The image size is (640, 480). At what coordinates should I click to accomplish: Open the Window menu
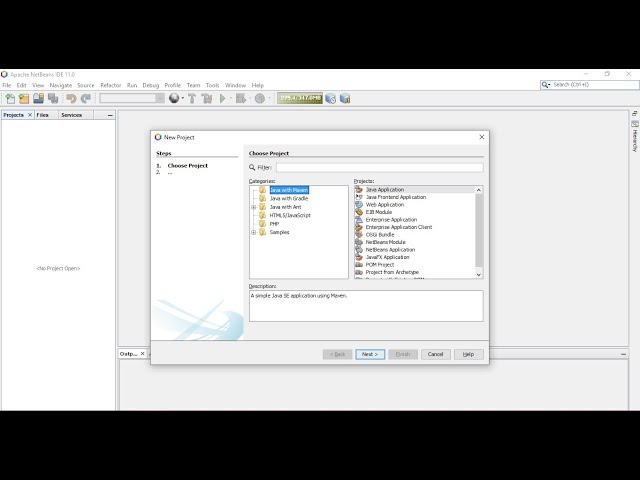coord(236,85)
